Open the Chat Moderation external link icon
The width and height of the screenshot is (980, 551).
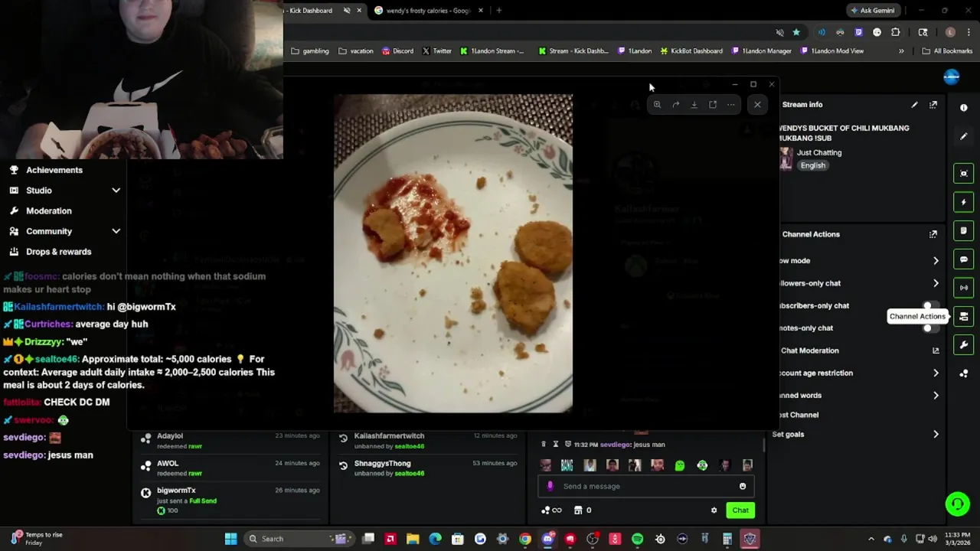click(936, 350)
